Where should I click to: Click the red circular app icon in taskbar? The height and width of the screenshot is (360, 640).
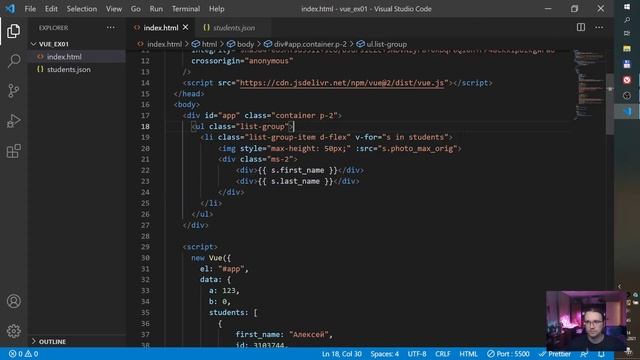coord(627,80)
